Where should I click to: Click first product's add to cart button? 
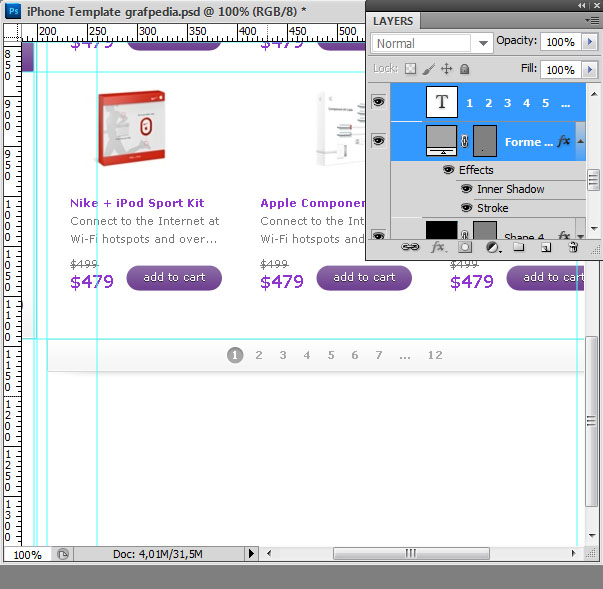pos(174,278)
